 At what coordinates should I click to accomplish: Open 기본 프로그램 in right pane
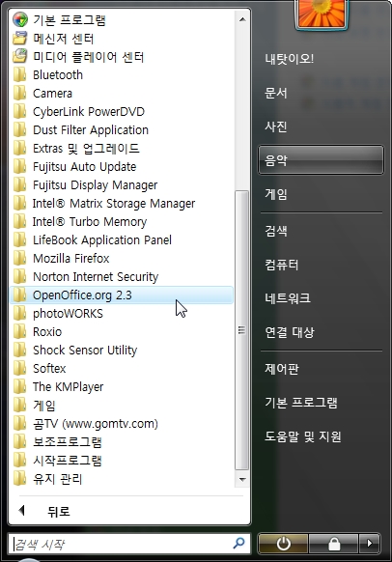(301, 402)
